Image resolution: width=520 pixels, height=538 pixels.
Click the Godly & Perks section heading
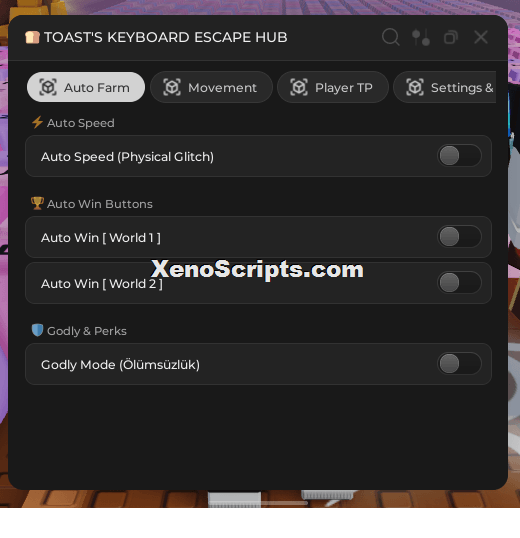point(87,331)
